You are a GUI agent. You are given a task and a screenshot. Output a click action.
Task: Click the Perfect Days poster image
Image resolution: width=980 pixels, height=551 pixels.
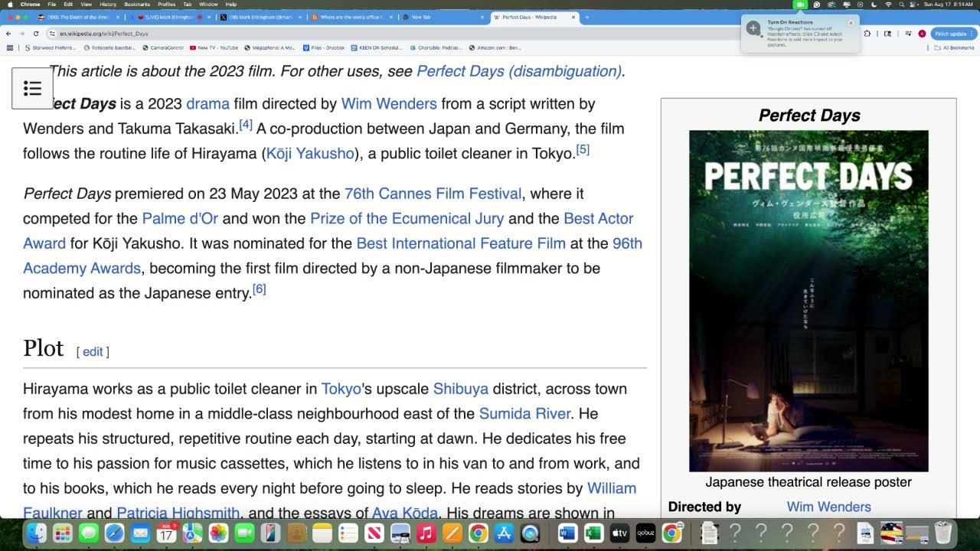(808, 301)
